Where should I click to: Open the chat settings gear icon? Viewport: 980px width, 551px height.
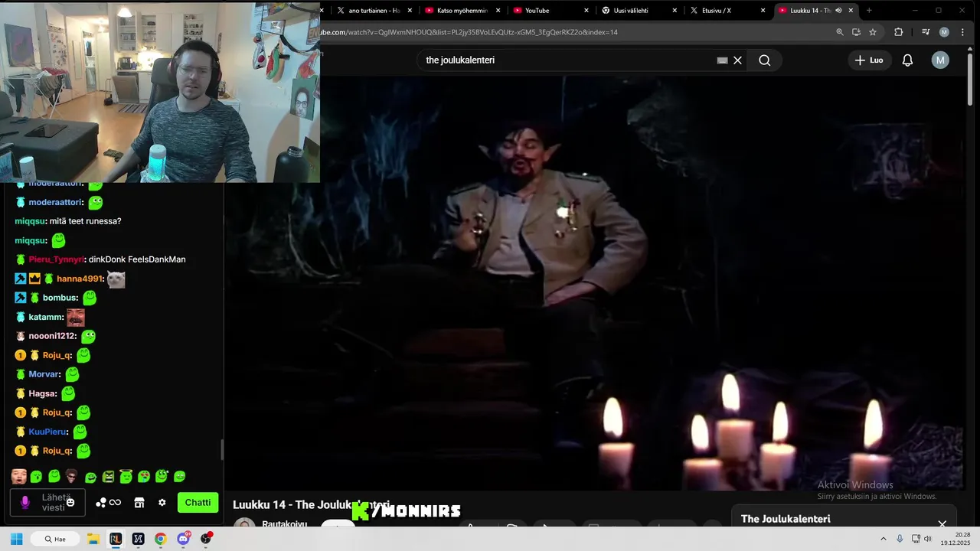[x=162, y=503]
